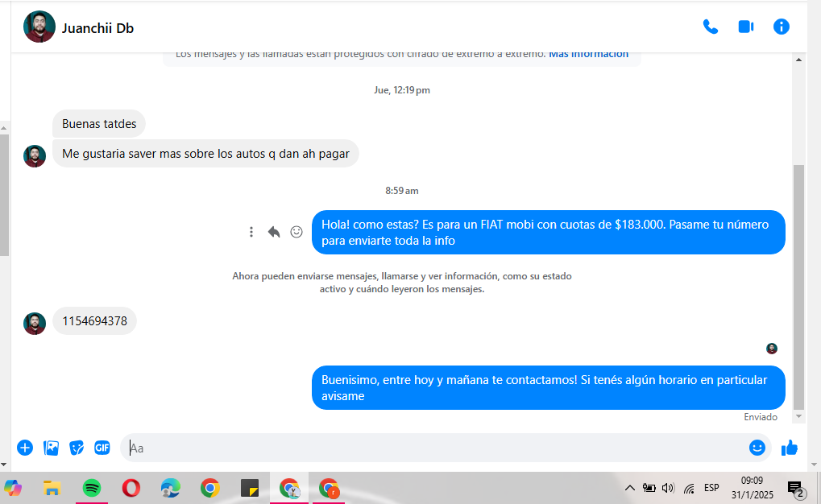Click avatar beside 'Me gustaria saver' message
821x504 pixels.
pyautogui.click(x=35, y=156)
